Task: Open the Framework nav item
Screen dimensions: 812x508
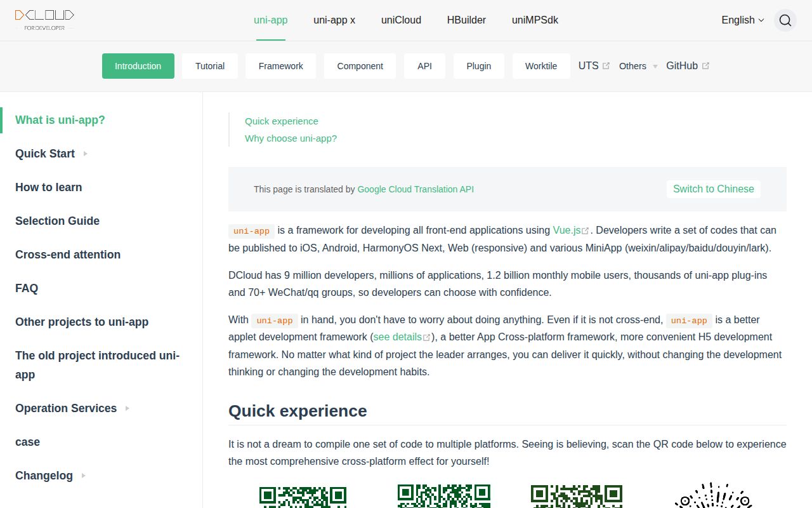Action: click(281, 66)
